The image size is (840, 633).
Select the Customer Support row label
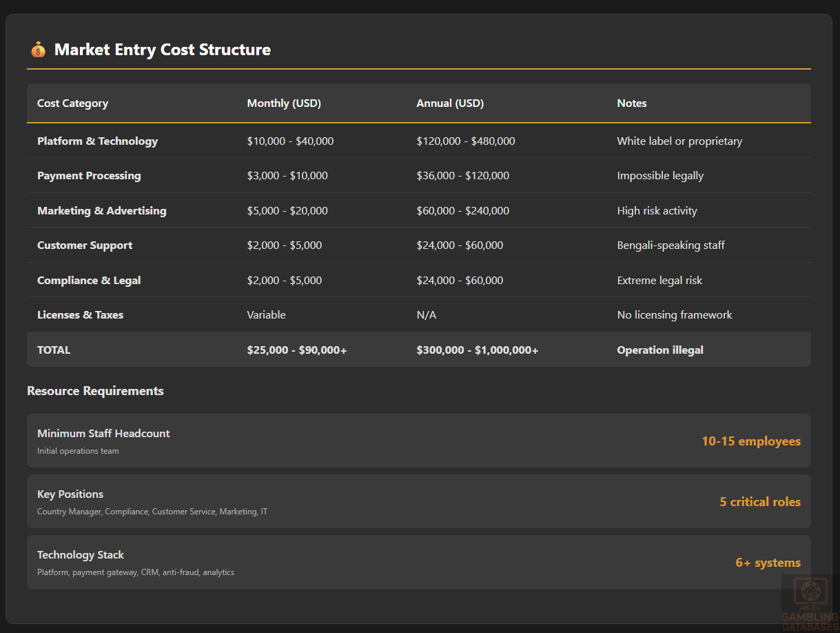(x=85, y=245)
